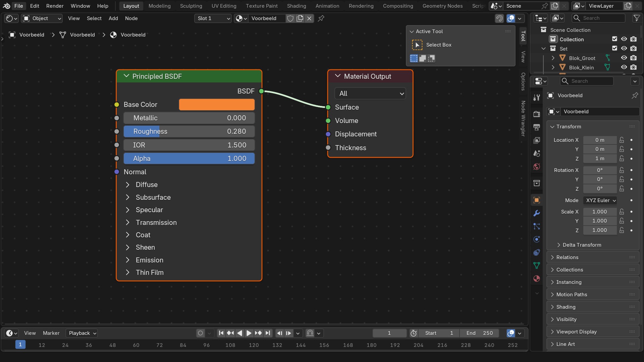644x362 pixels.
Task: Switch to the Geometry Nodes workspace tab
Action: pyautogui.click(x=442, y=6)
